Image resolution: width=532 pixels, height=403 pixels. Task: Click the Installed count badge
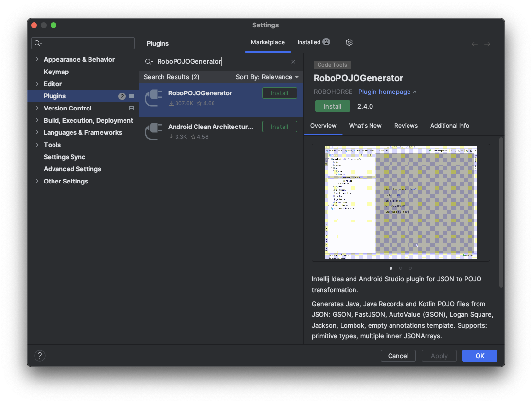[326, 42]
